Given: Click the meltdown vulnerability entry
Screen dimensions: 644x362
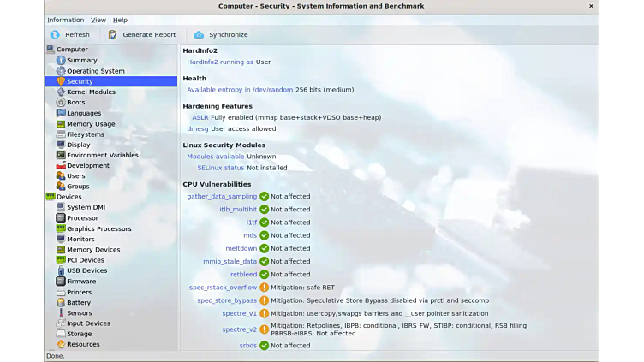Looking at the screenshot, I should click(241, 248).
